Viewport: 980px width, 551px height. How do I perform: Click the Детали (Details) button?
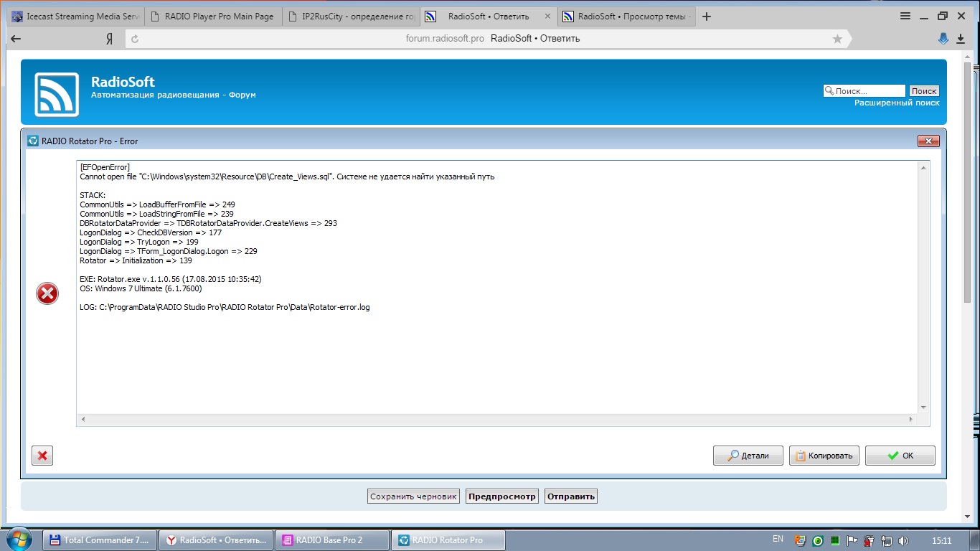point(748,456)
